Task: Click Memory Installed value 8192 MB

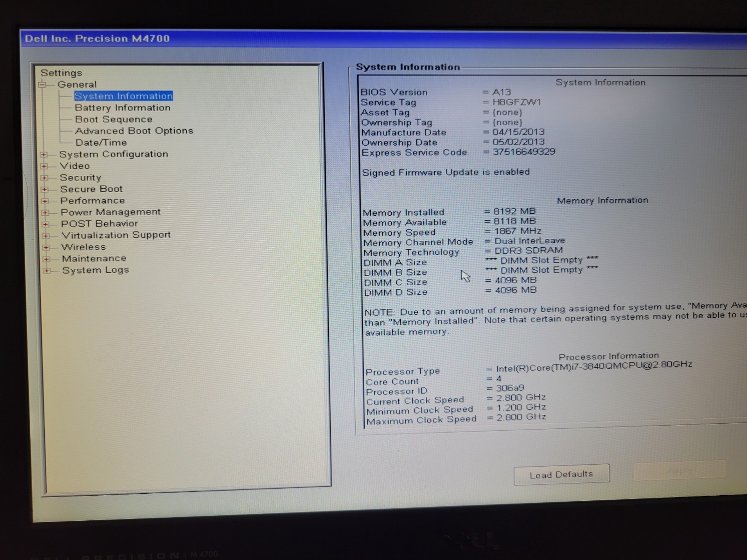Action: [514, 211]
